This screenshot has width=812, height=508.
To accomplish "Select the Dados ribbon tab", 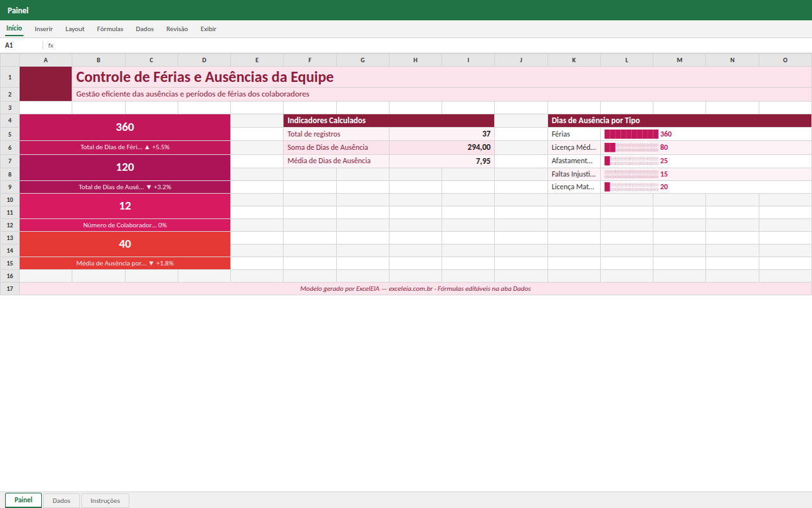I will coord(145,29).
